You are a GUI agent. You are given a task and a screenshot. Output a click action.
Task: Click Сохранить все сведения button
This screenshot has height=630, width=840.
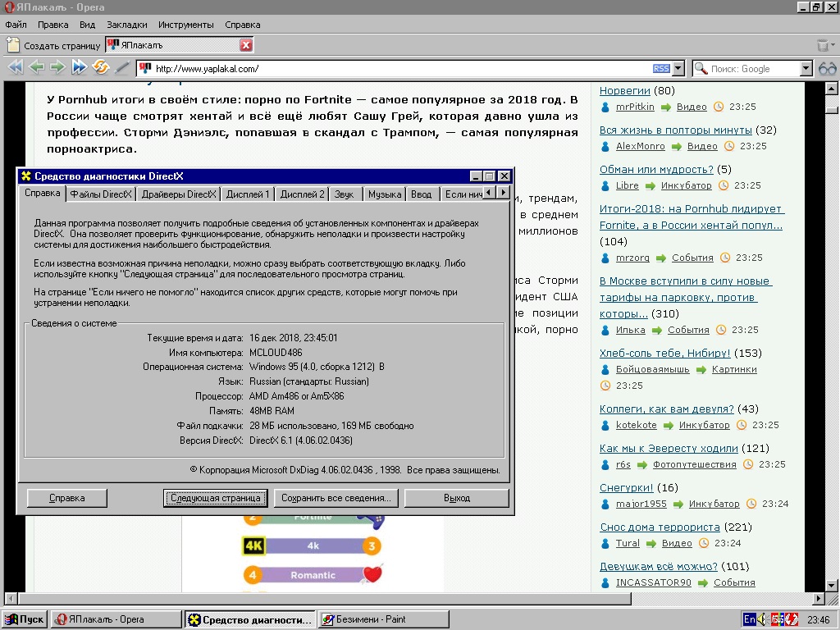[x=336, y=498]
